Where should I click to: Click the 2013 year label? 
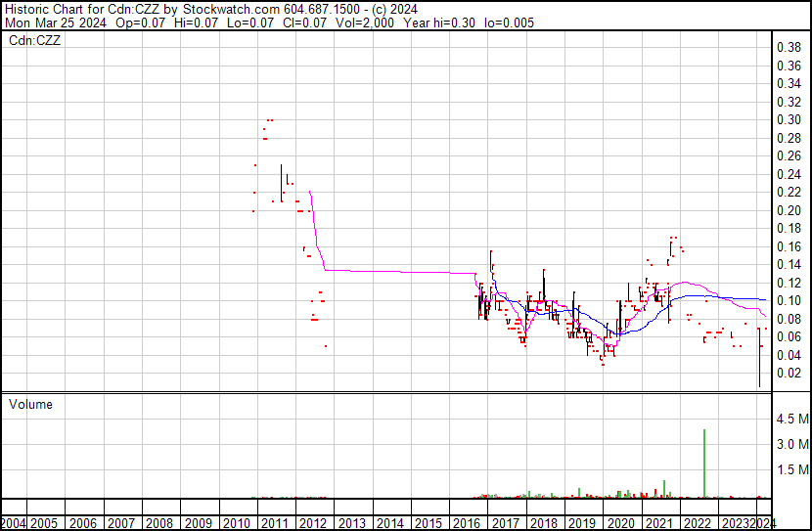click(351, 523)
